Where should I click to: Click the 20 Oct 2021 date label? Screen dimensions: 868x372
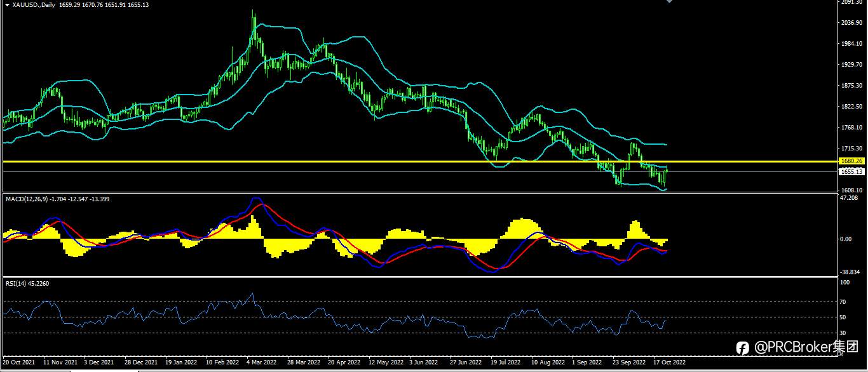click(x=20, y=362)
